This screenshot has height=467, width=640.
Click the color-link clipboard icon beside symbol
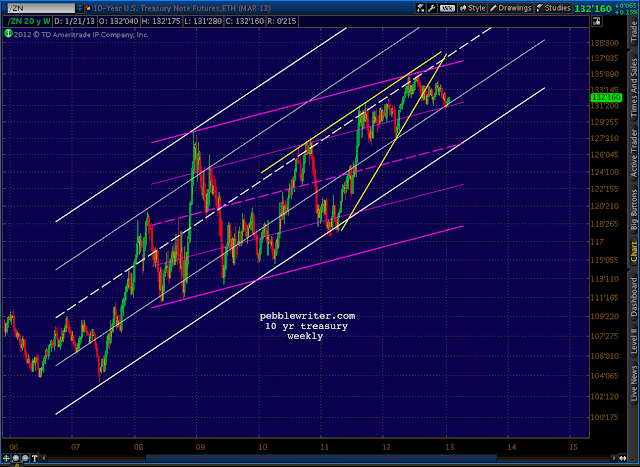coord(88,8)
